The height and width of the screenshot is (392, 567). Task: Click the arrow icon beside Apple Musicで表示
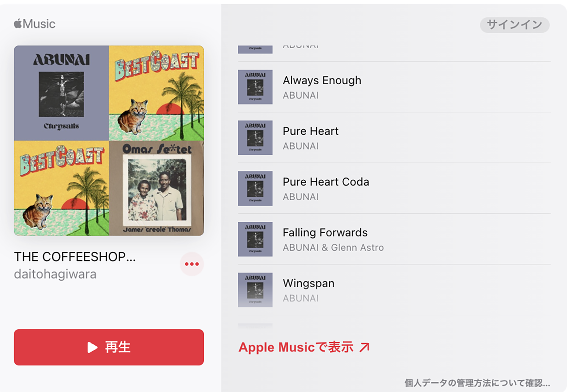(364, 347)
